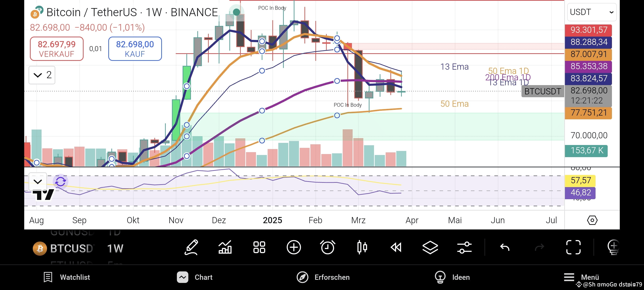Image resolution: width=644 pixels, height=290 pixels.
Task: Toggle auto-refresh in the RSI pane
Action: click(x=61, y=182)
